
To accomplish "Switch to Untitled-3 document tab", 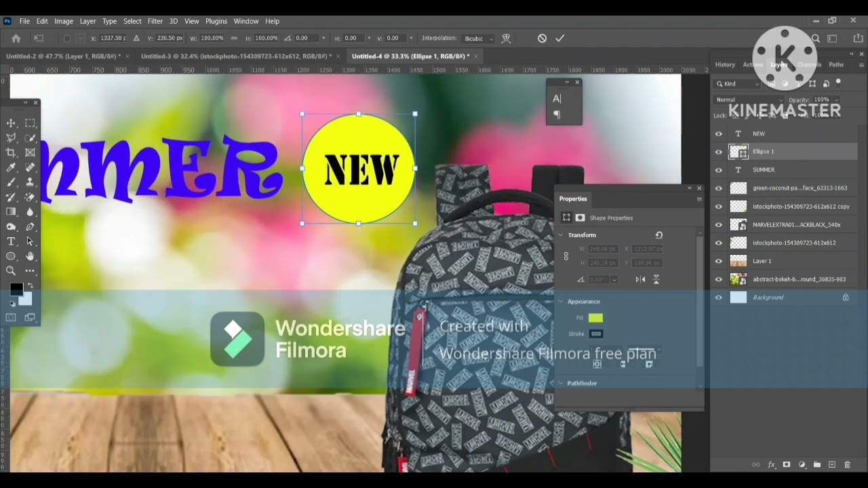I will 235,56.
